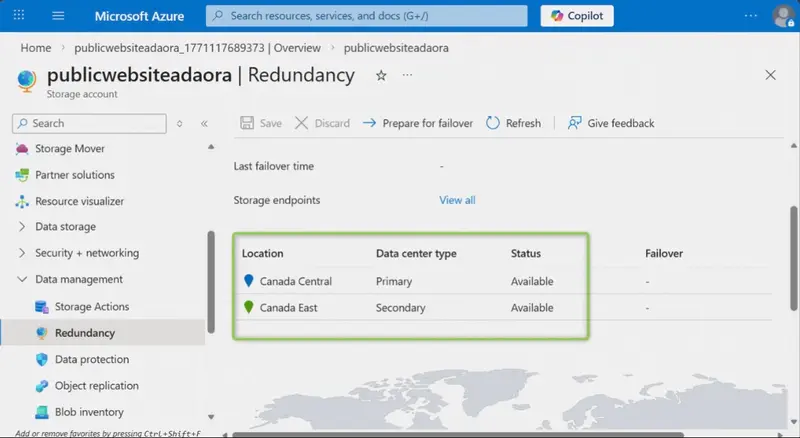Click the Microsoft Azure home title
Viewport: 800px width, 438px height.
coord(139,16)
